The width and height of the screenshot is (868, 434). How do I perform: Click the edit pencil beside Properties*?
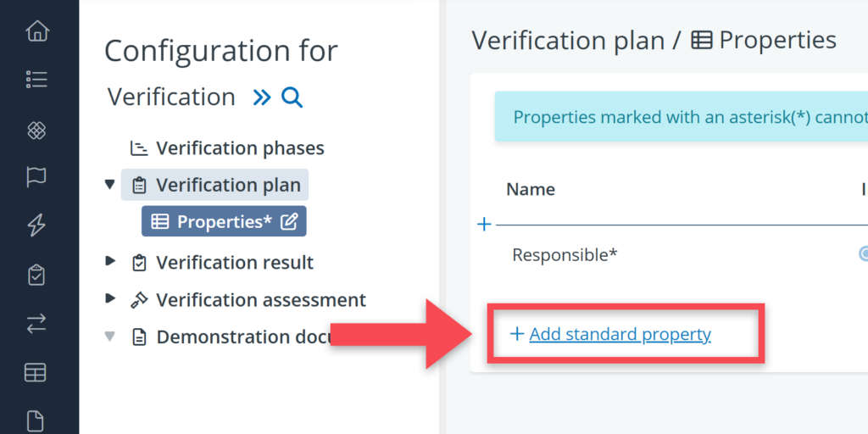click(x=289, y=222)
